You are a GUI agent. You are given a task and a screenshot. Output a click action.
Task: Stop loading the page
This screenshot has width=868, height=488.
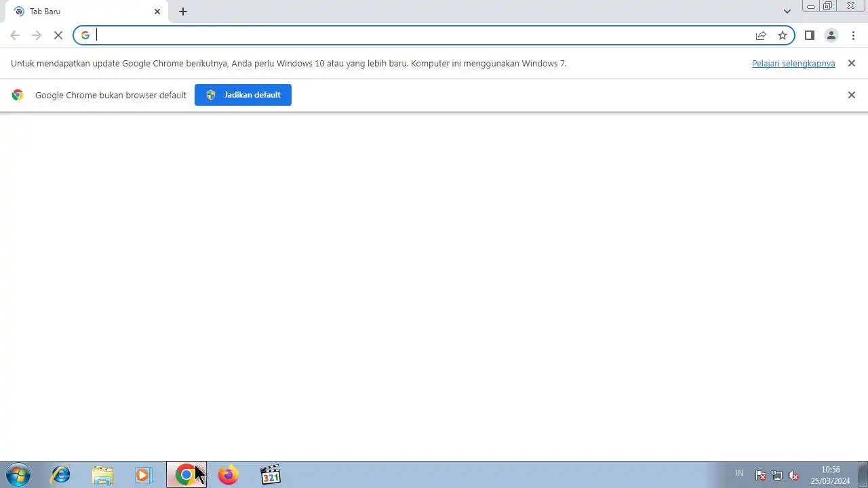click(58, 35)
